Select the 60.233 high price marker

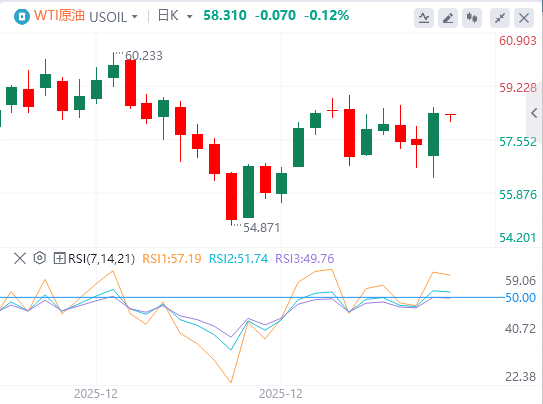point(143,55)
